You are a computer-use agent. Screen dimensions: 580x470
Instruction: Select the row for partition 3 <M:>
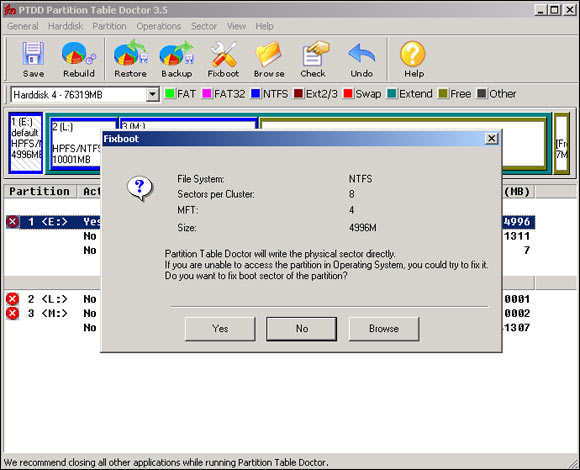click(x=53, y=314)
